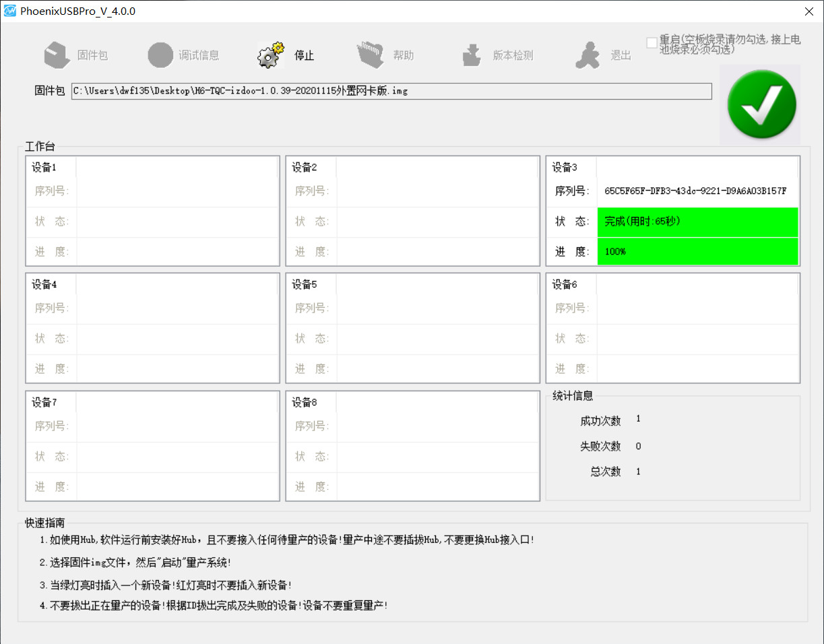Click the 停止 stop button label
The height and width of the screenshot is (644, 824).
tap(305, 55)
